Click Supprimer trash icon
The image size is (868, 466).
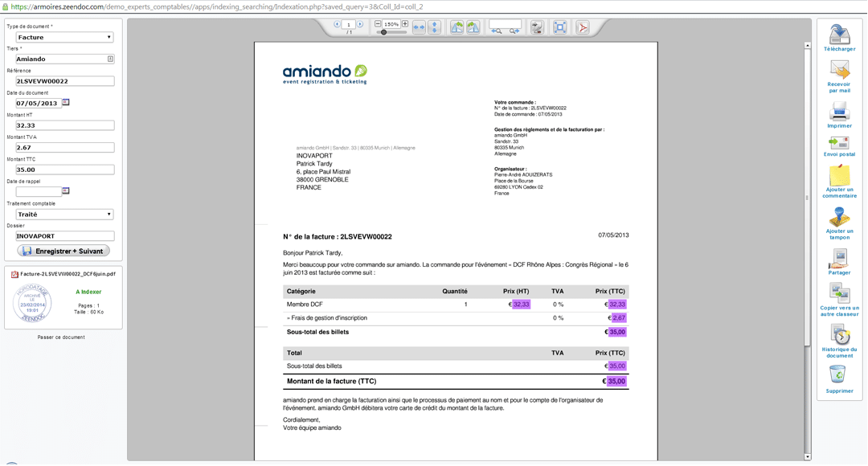point(838,376)
